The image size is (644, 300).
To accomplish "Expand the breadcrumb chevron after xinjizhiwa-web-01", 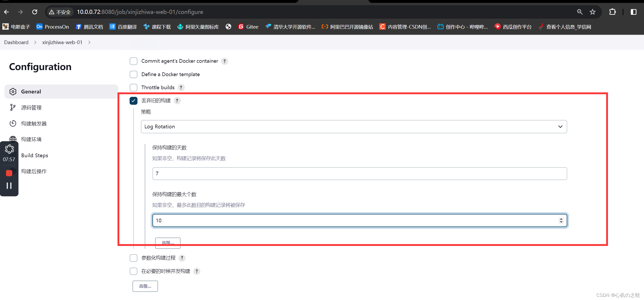I will click(x=89, y=42).
